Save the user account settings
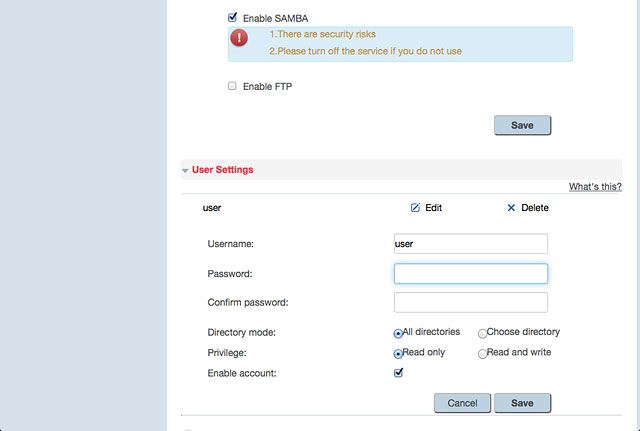The height and width of the screenshot is (431, 640). [x=522, y=403]
